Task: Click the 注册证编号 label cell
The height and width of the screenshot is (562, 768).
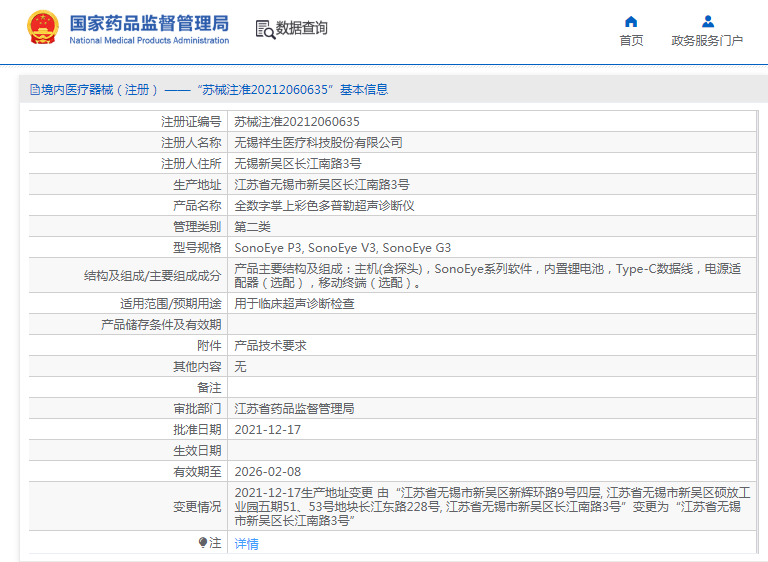Action: click(127, 122)
